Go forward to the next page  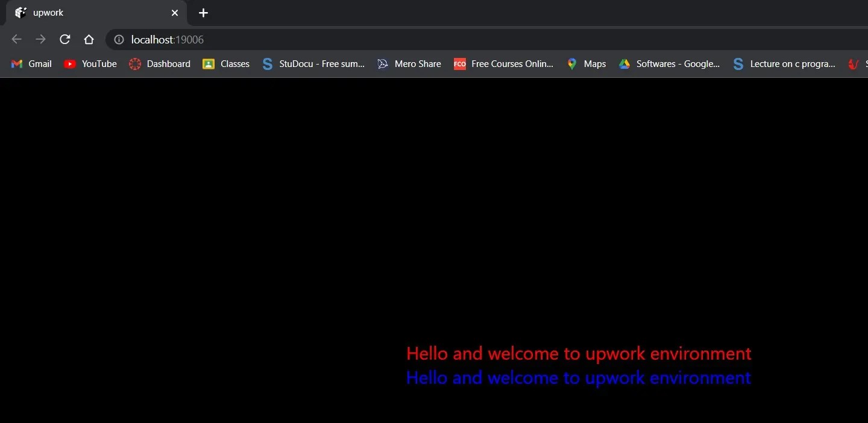point(40,39)
